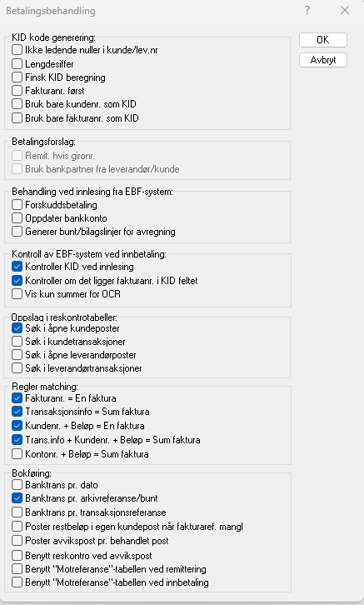Click the Avbryt button

322,60
